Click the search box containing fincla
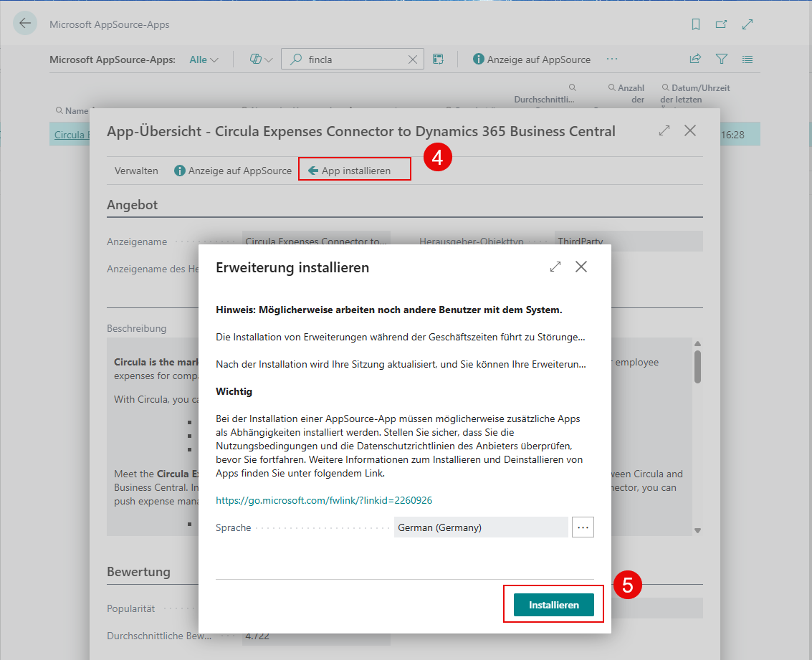The height and width of the screenshot is (660, 812). (352, 59)
